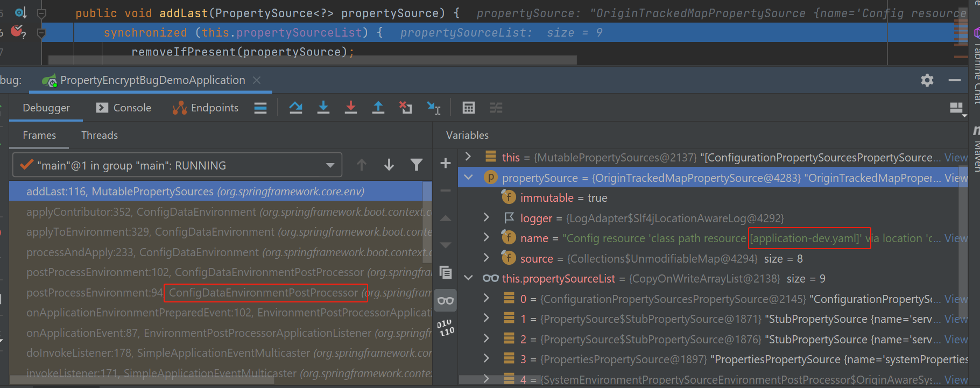Select the Threads tab
Image resolution: width=980 pixels, height=388 pixels.
click(x=100, y=135)
